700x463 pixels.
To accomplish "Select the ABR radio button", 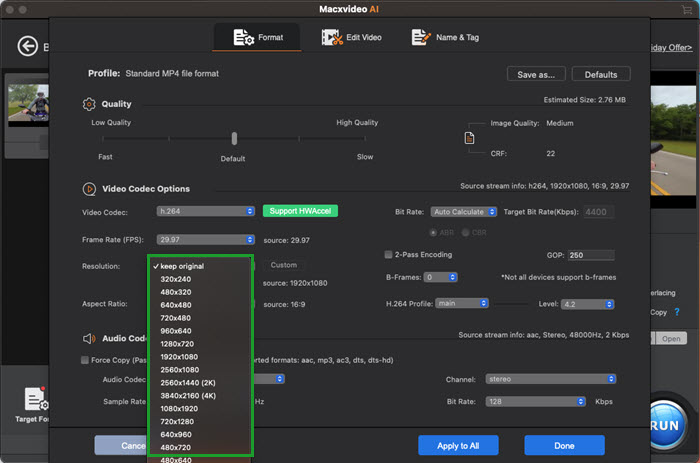I will coord(433,233).
